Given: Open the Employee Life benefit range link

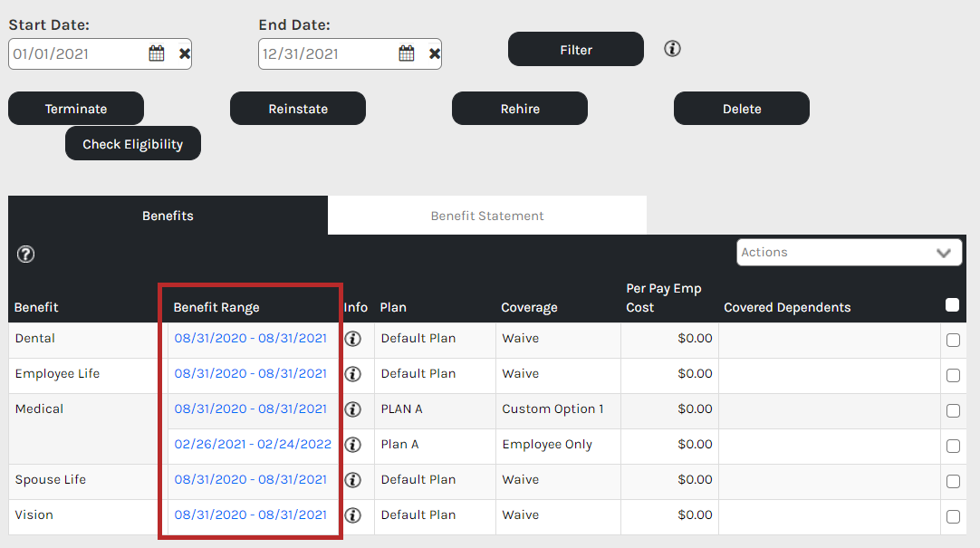Looking at the screenshot, I should coord(251,374).
